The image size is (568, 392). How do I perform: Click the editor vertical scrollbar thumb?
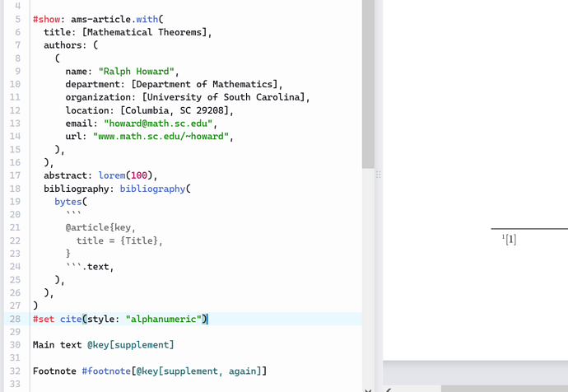point(368,82)
